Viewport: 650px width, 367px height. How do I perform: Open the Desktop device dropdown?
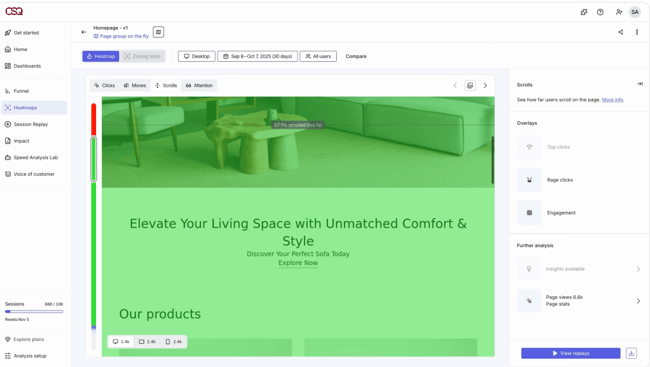196,56
